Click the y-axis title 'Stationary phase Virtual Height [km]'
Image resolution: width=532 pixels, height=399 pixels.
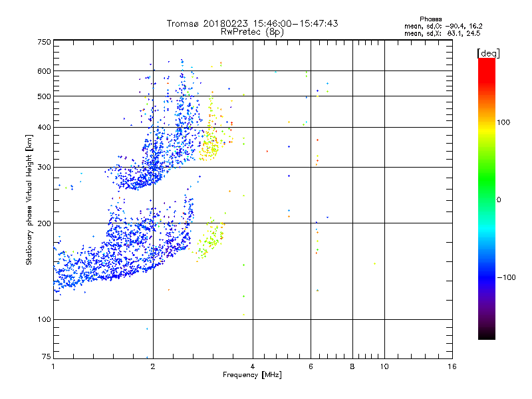coord(29,199)
